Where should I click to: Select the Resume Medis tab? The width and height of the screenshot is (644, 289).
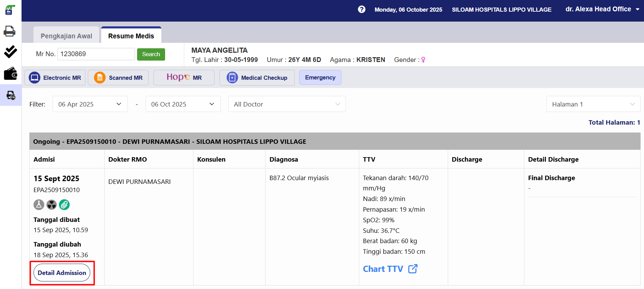point(131,36)
